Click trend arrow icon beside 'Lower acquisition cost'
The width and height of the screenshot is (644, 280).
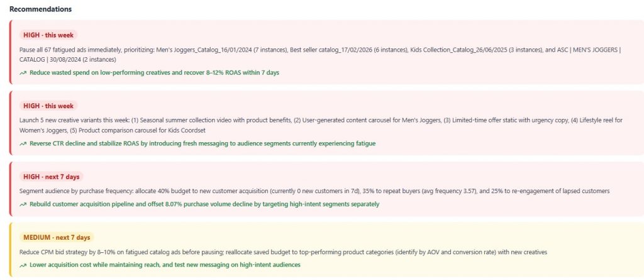point(23,265)
